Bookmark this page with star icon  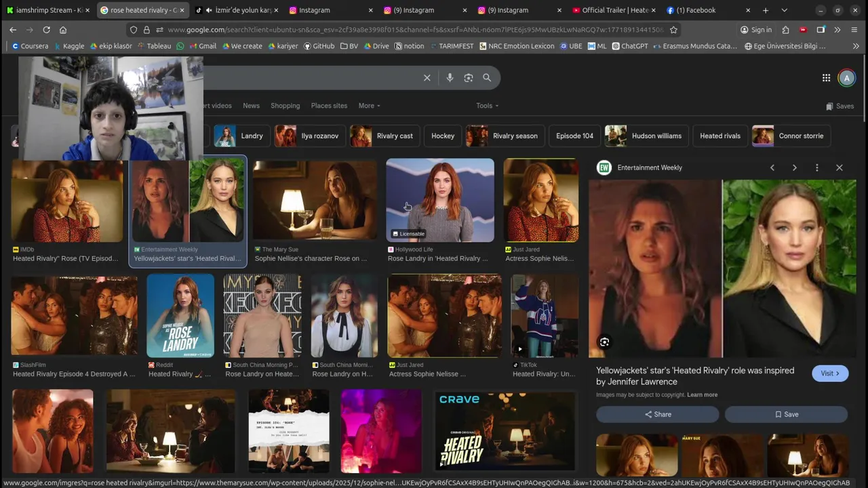pos(673,30)
